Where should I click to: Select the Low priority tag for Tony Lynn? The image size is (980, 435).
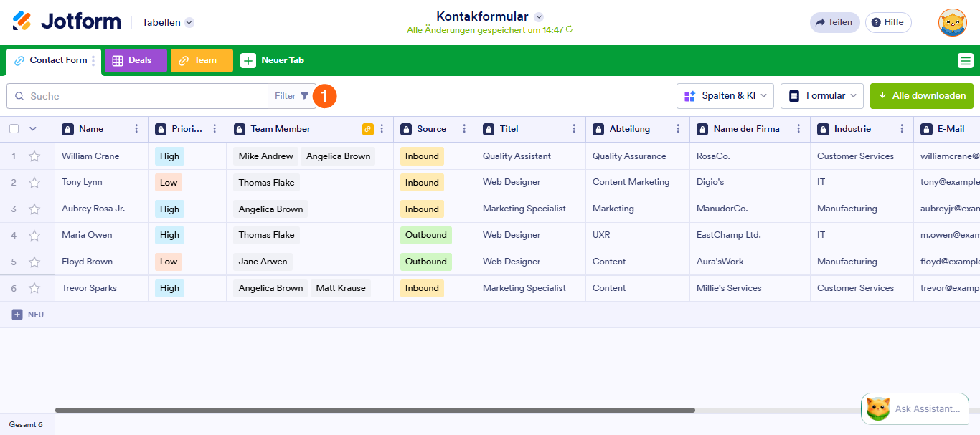coord(169,183)
